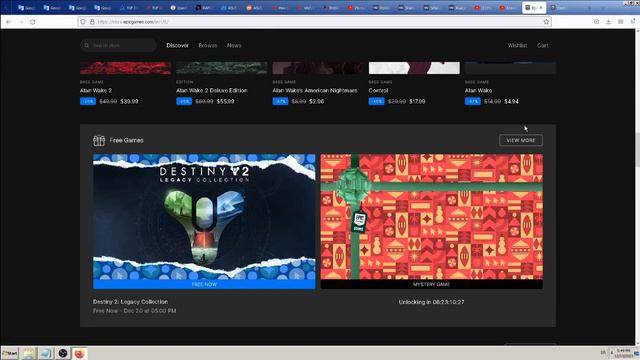The width and height of the screenshot is (640, 360).
Task: Open the Browse section
Action: point(208,45)
